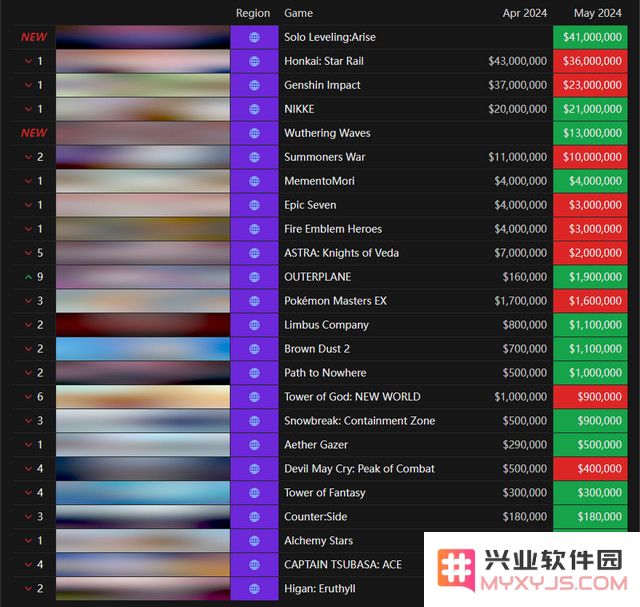Image resolution: width=640 pixels, height=607 pixels.
Task: Select Honkai: Star Rail's $36,000,000 May cell
Action: pyautogui.click(x=590, y=61)
